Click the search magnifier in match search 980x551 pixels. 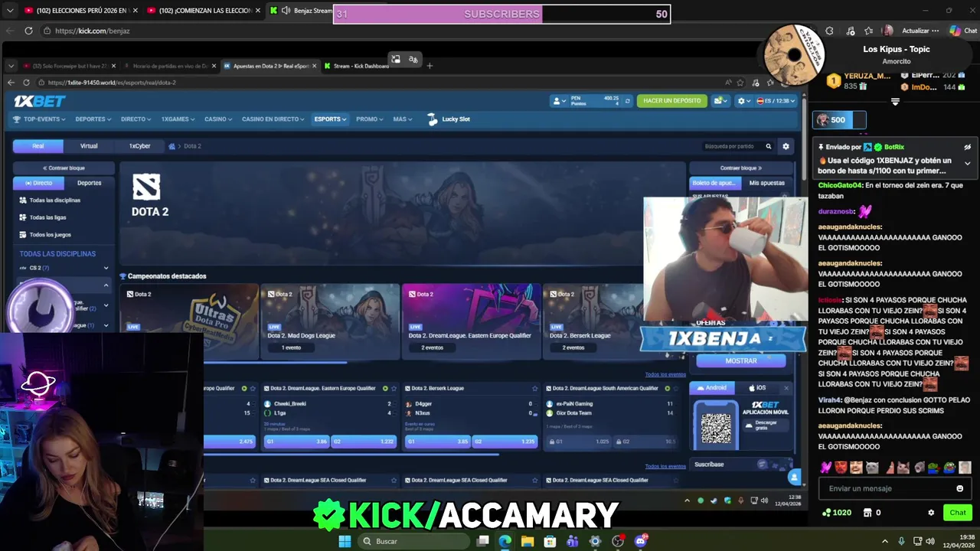click(769, 146)
